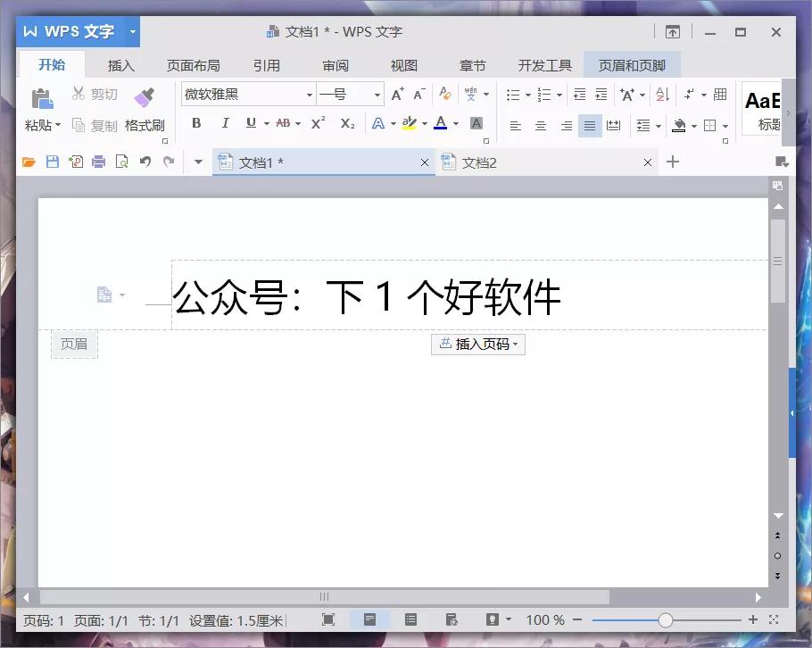This screenshot has height=648, width=812.
Task: Click the Print icon in quick access toolbar
Action: 99,162
